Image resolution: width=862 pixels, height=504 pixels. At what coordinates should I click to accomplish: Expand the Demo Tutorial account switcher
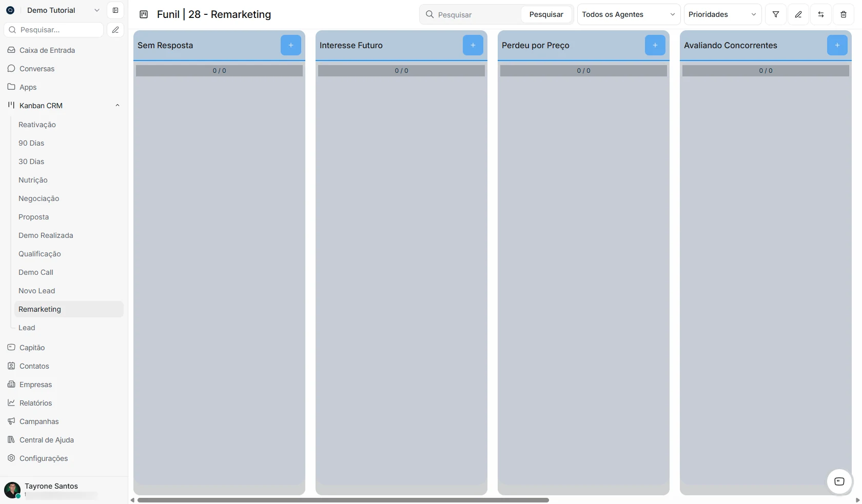point(96,10)
